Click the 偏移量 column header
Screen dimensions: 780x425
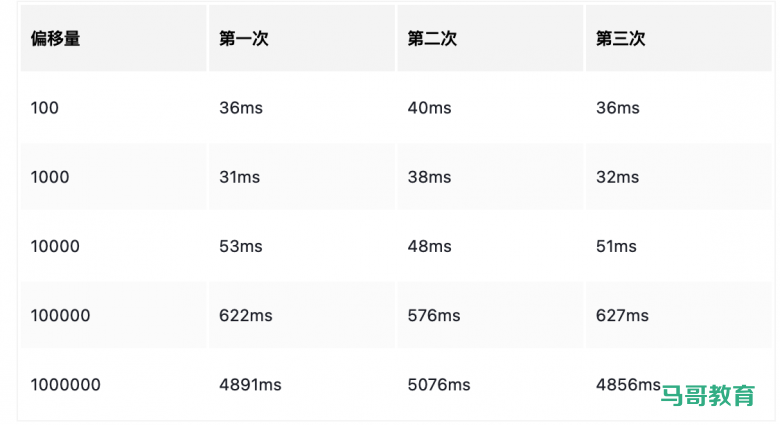(x=56, y=39)
